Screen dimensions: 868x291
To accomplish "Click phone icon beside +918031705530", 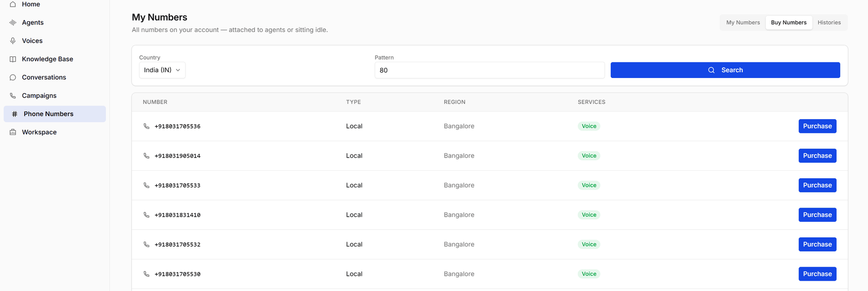I will click(x=146, y=274).
